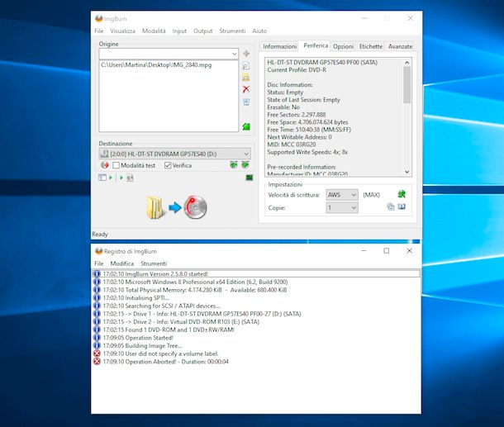
Task: Open the Modalità menu
Action: coord(154,31)
